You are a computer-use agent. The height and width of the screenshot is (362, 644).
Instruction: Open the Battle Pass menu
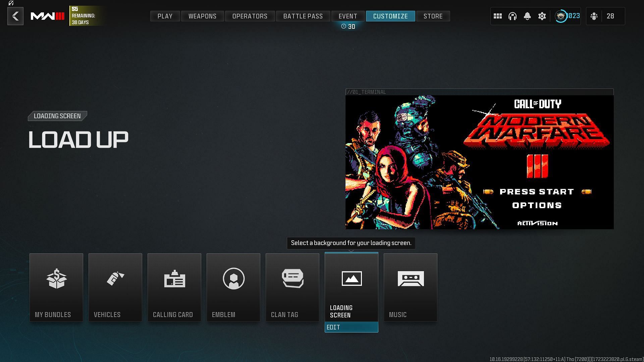pyautogui.click(x=303, y=16)
